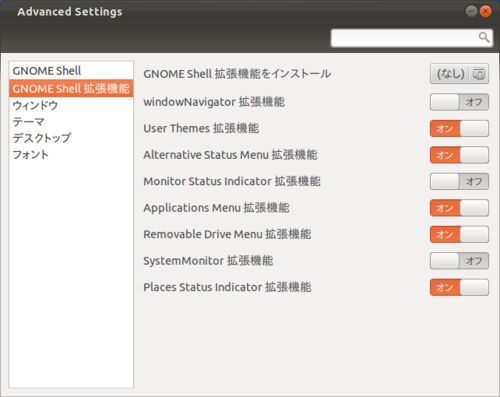Turn off the User Themes extension
Image resolution: width=500 pixels, height=397 pixels.
point(459,129)
